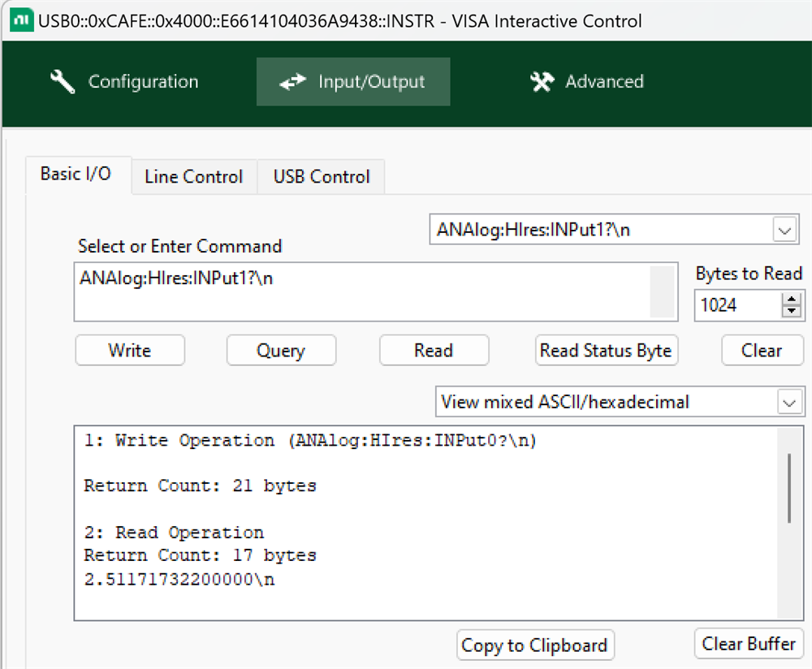Click the command box scrollbar track
Image resolution: width=812 pixels, height=669 pixels.
(x=663, y=291)
